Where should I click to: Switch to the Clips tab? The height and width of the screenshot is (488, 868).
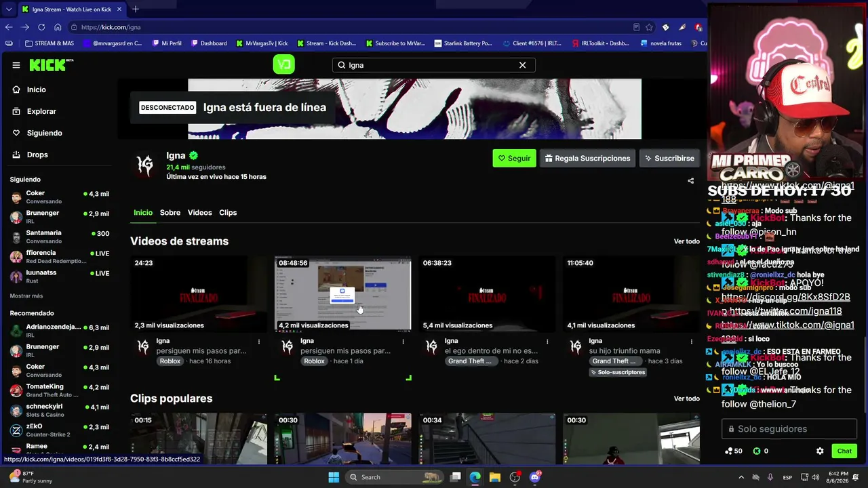(228, 213)
